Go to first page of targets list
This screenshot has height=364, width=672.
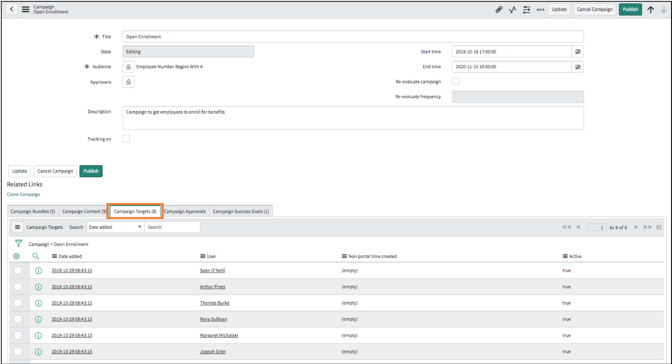[x=566, y=227]
